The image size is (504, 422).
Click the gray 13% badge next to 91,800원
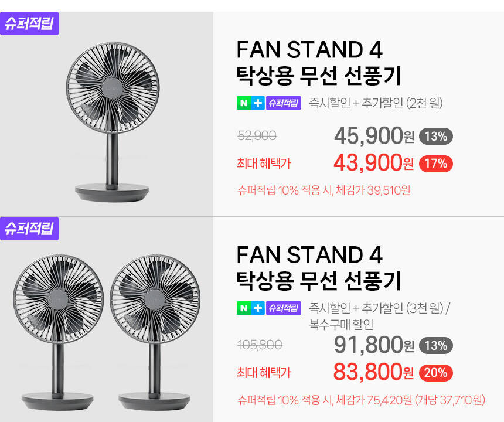[x=435, y=345]
